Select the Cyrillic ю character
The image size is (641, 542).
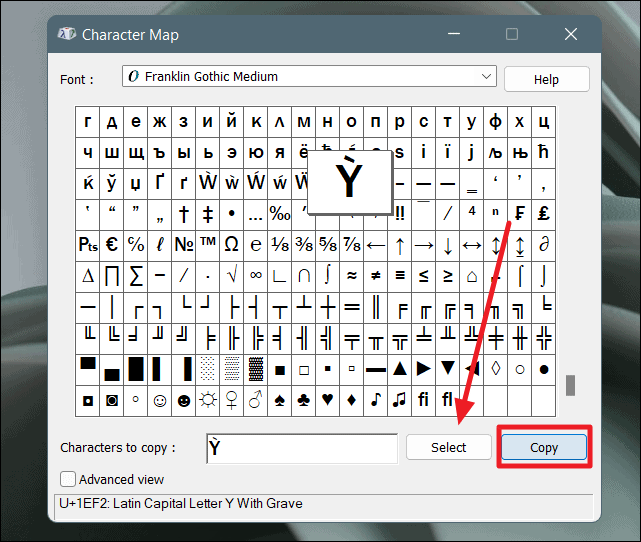pyautogui.click(x=256, y=152)
